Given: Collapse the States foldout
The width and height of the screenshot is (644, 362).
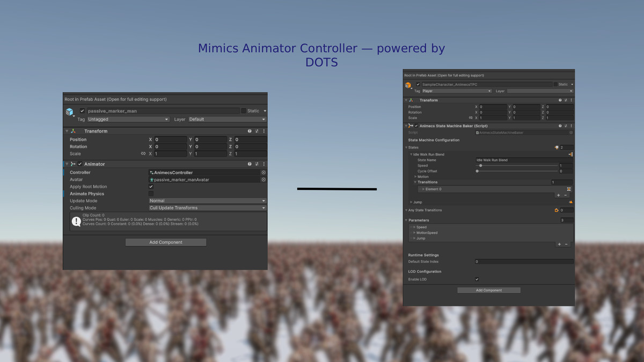Looking at the screenshot, I should pyautogui.click(x=406, y=147).
